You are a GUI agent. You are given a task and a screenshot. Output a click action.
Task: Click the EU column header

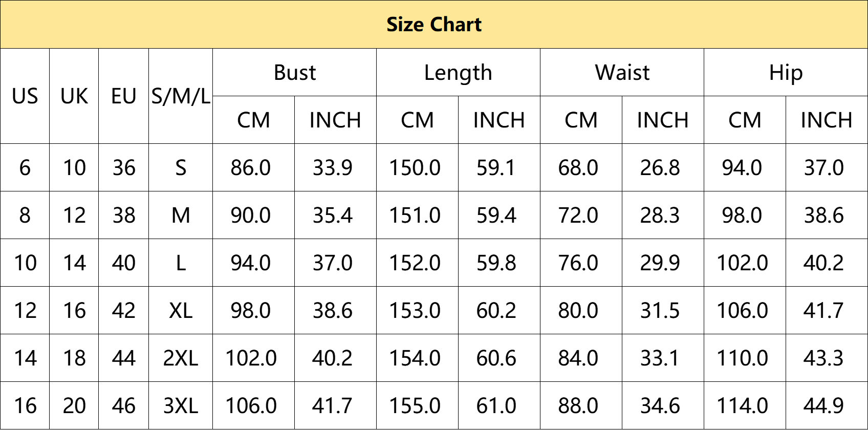point(123,96)
